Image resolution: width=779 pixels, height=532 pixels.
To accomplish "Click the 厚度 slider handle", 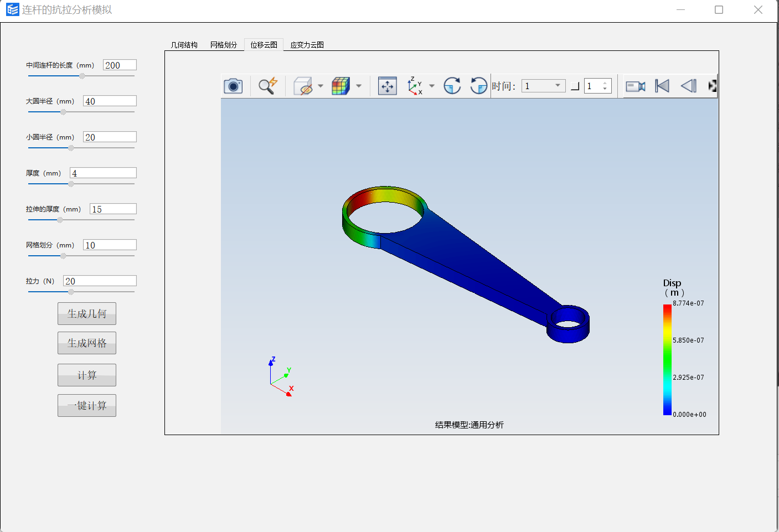I will tap(71, 184).
